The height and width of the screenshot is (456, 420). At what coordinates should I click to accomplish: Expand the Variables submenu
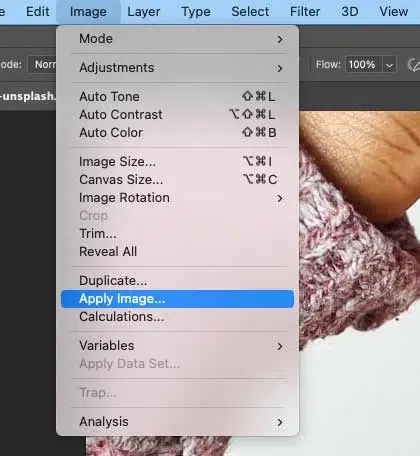tap(178, 346)
